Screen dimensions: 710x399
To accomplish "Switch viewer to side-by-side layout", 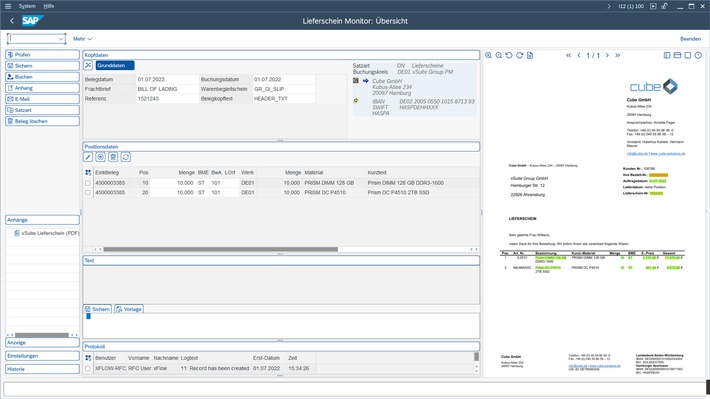I will 667,55.
